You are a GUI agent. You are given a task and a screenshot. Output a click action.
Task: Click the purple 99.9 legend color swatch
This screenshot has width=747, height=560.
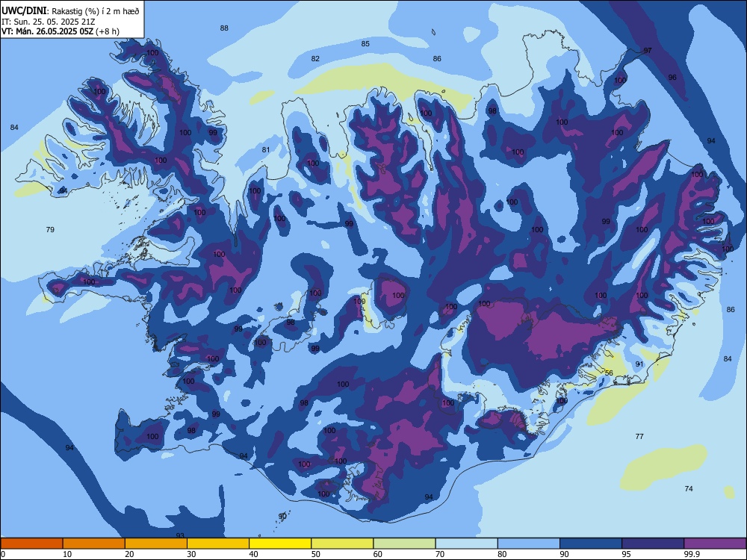(715, 544)
